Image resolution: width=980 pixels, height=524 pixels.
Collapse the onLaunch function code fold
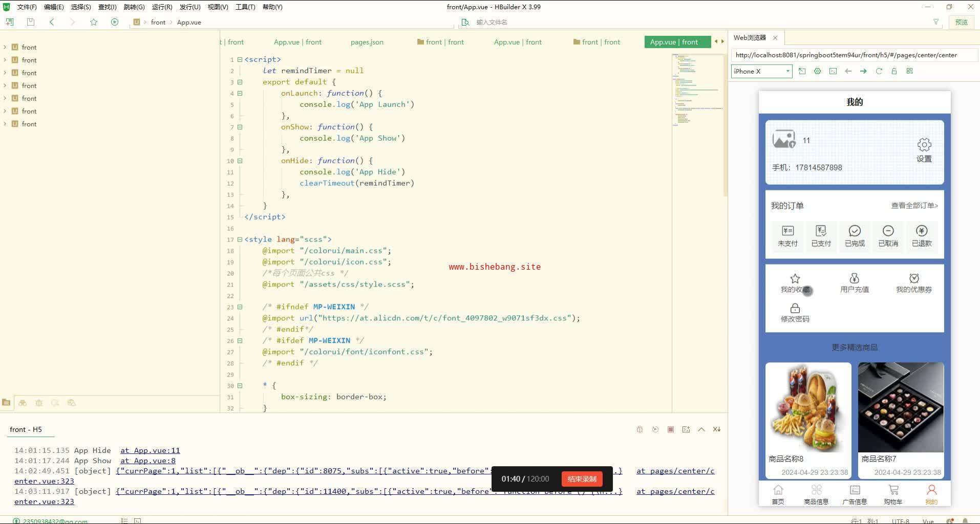pyautogui.click(x=240, y=93)
